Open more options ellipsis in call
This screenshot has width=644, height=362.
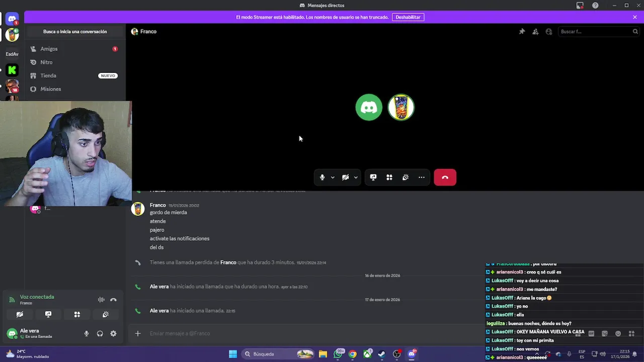(x=422, y=177)
